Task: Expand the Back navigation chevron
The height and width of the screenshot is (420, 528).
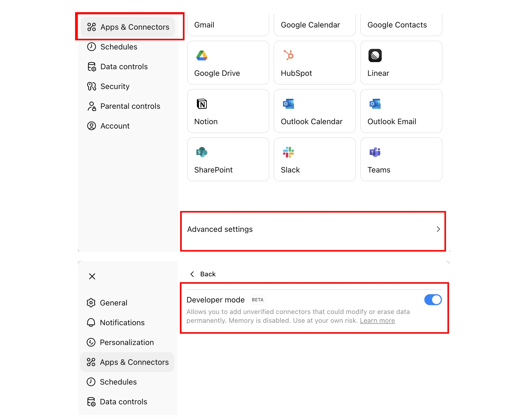Action: 193,274
